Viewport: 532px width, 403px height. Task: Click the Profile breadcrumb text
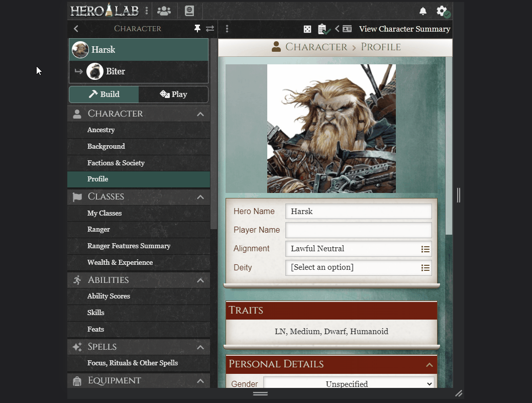[x=381, y=47]
